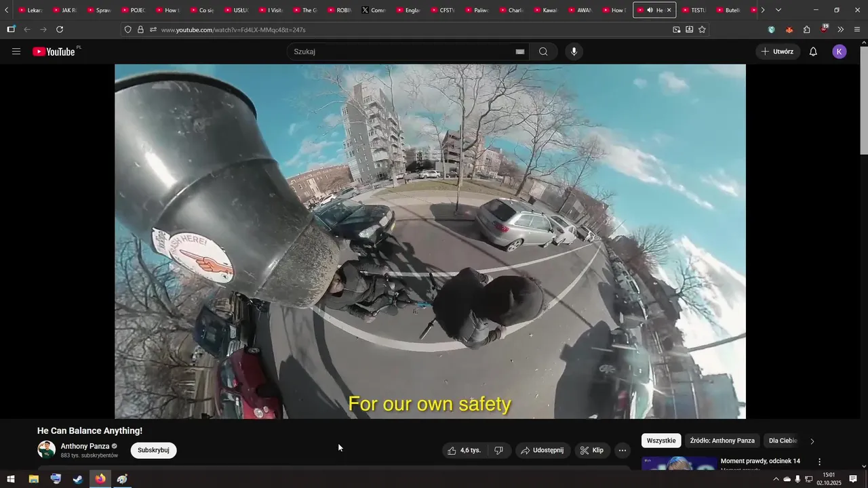Select the Wszystkie filter chip

coord(661,441)
